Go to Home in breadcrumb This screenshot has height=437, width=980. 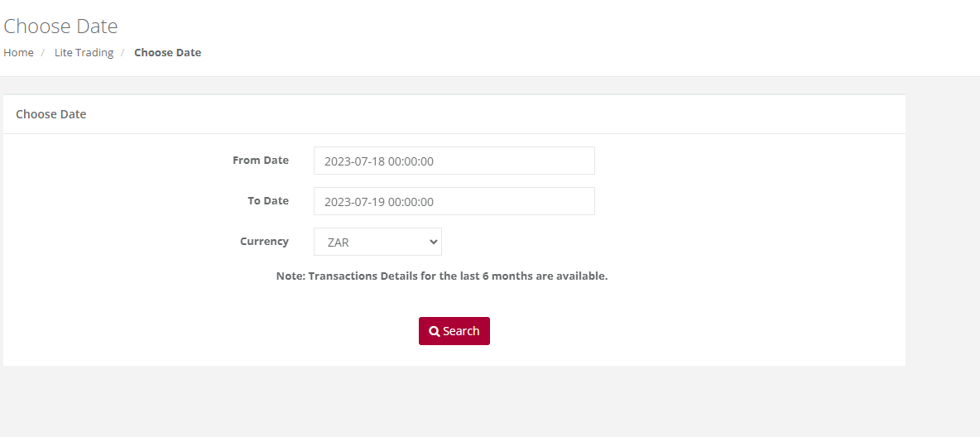pyautogui.click(x=19, y=52)
